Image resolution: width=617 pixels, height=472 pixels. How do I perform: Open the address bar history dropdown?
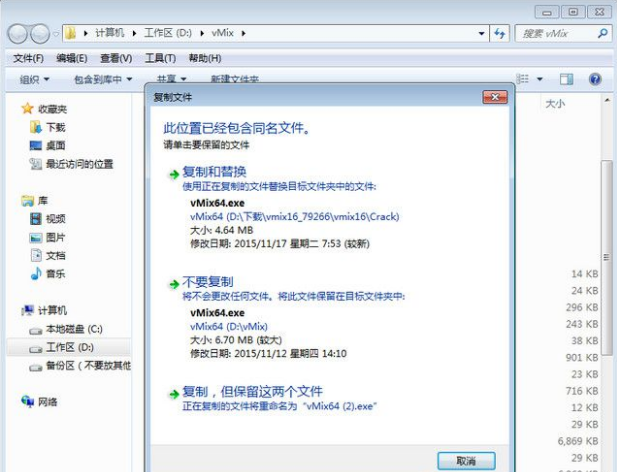pyautogui.click(x=481, y=33)
